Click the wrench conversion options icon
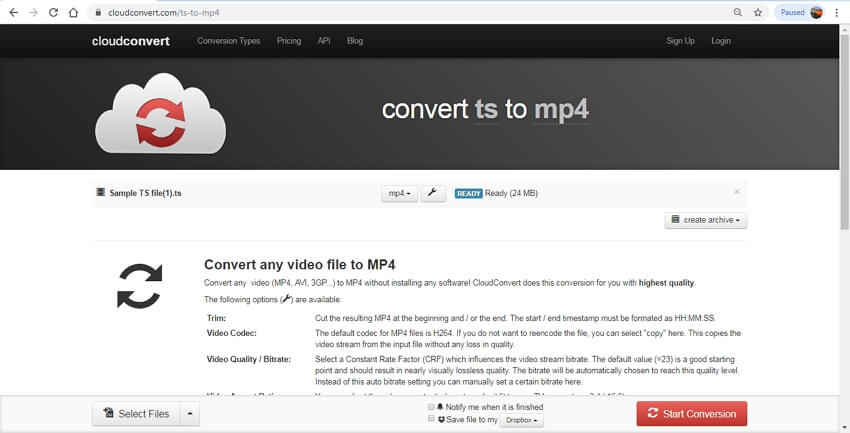850x433 pixels. (433, 193)
